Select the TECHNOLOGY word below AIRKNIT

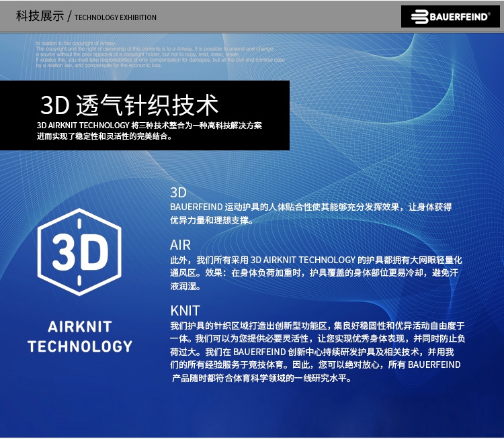tap(79, 346)
